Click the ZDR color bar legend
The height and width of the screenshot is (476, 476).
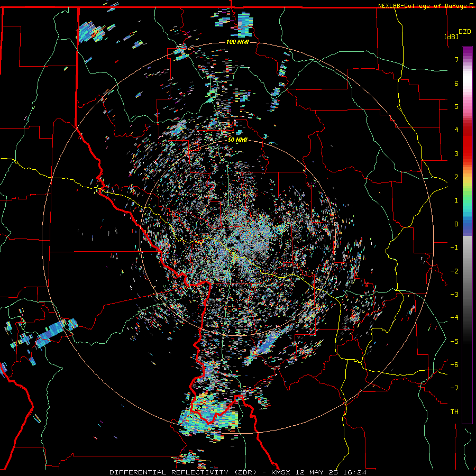click(467, 235)
